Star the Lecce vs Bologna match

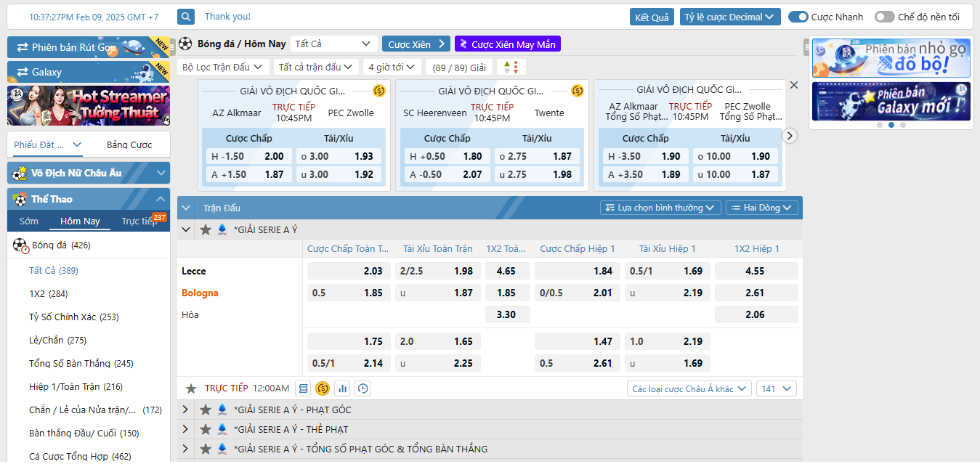pyautogui.click(x=191, y=388)
